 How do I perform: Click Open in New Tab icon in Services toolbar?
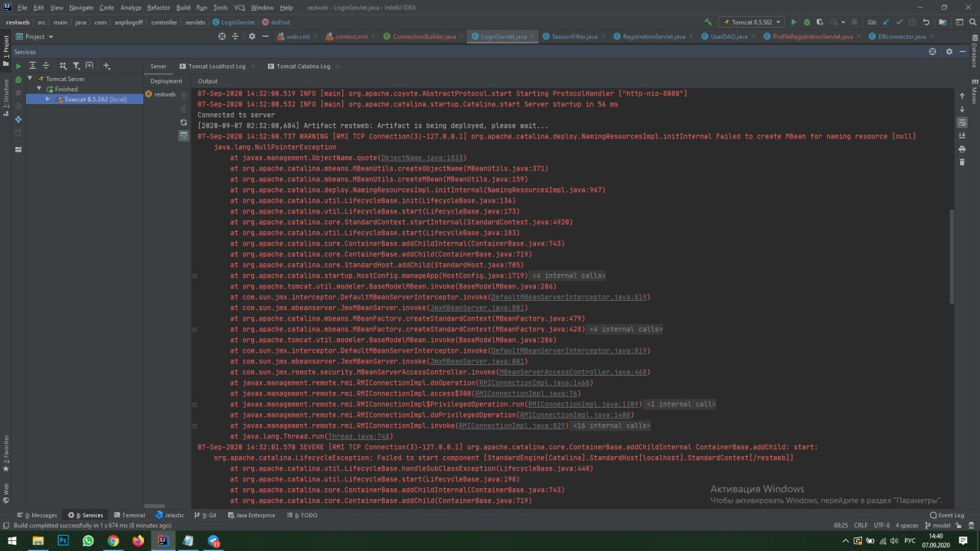90,67
